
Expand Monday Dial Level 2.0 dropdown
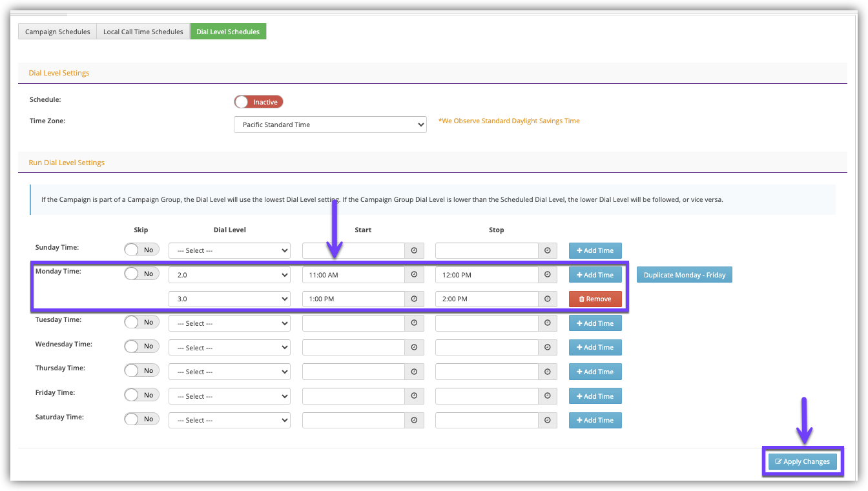pyautogui.click(x=229, y=275)
